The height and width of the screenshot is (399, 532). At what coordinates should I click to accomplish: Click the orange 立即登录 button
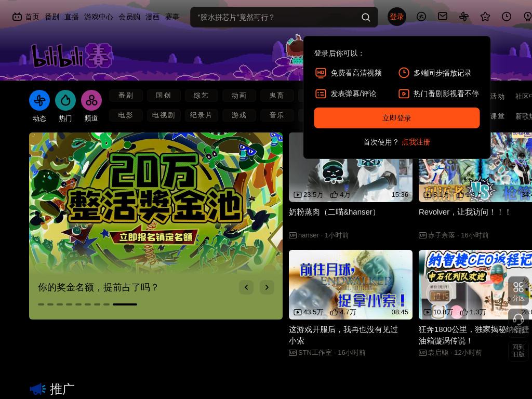tap(396, 118)
